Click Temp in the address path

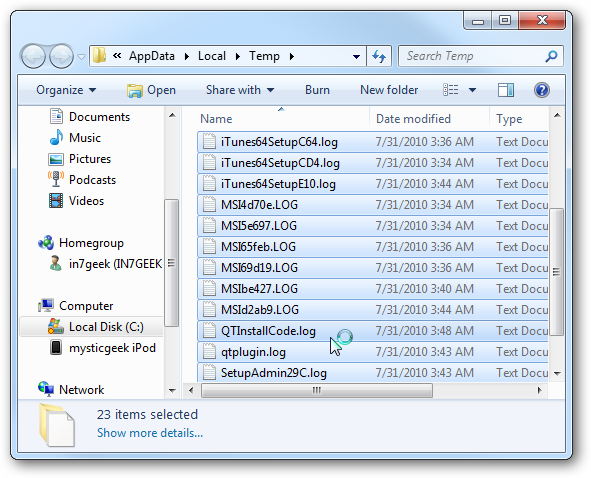point(264,56)
